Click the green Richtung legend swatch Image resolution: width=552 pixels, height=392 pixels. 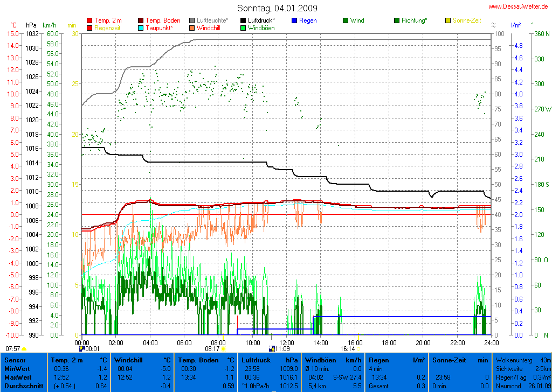click(x=397, y=21)
